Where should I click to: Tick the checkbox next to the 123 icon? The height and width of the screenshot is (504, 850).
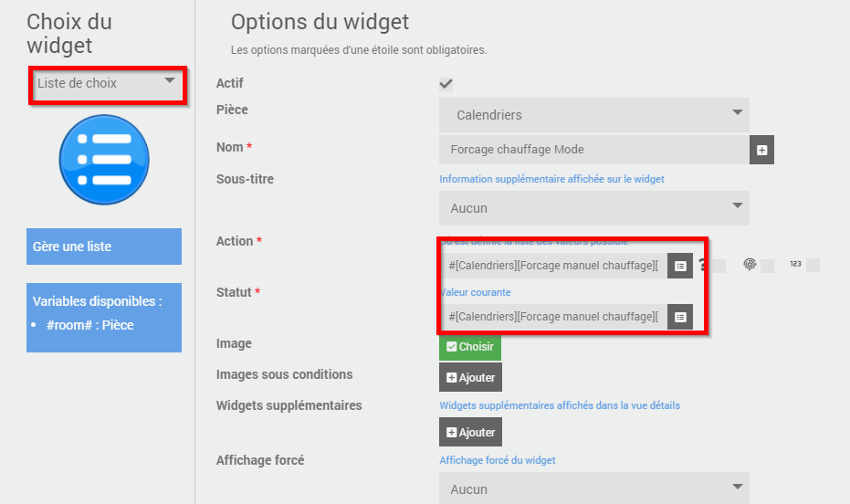[813, 265]
